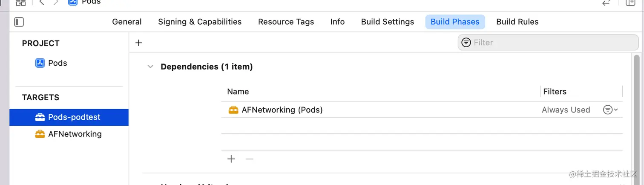Click the add editor icon at top right
Screen dimensions: 644x185
click(x=630, y=3)
